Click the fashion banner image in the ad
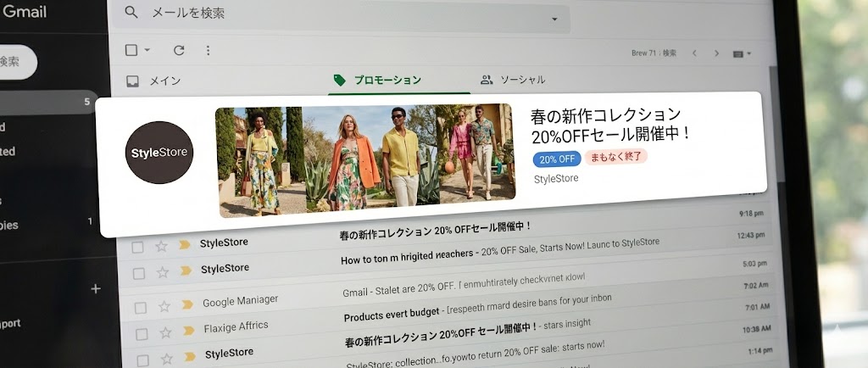Screen dimensions: 868x368 365,159
